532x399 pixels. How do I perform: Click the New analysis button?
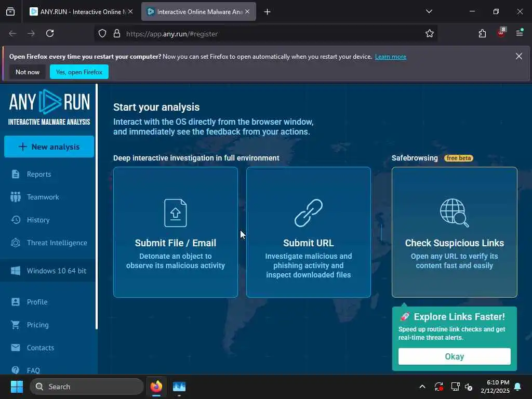click(49, 147)
